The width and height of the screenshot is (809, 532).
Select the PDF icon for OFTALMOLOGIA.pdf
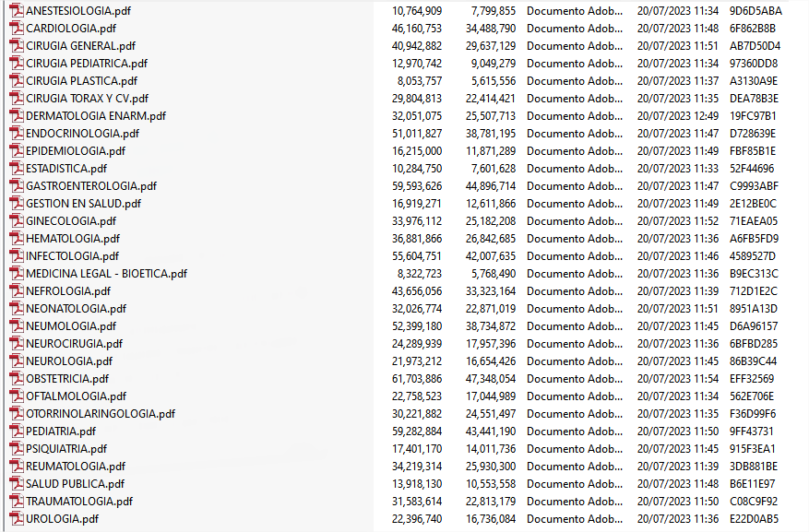16,396
